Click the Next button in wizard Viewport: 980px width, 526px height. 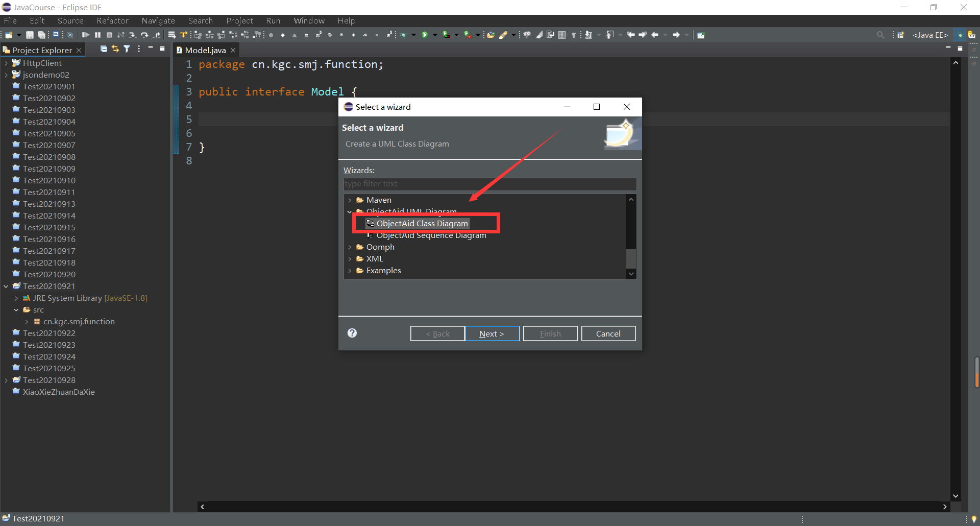click(x=492, y=333)
